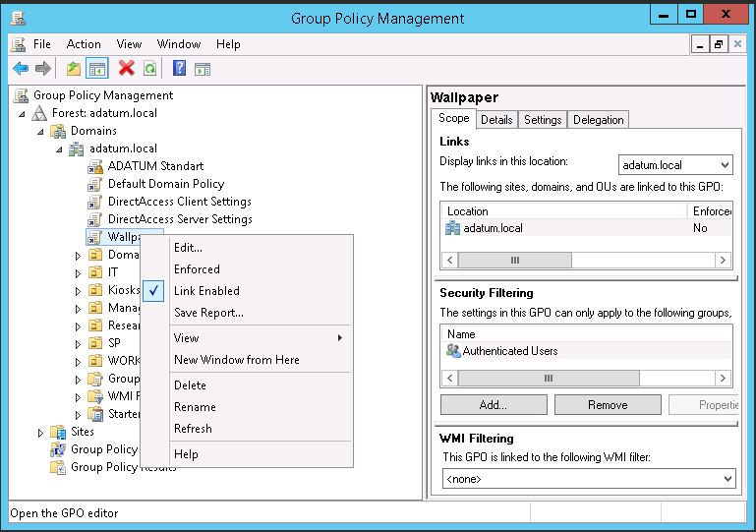Open the File menu

tap(42, 44)
